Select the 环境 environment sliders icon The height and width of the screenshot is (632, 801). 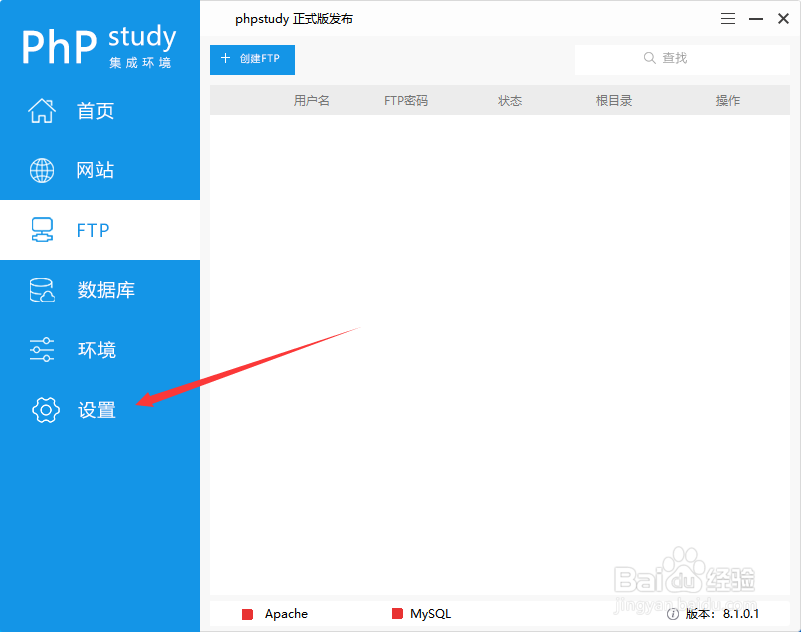[41, 350]
